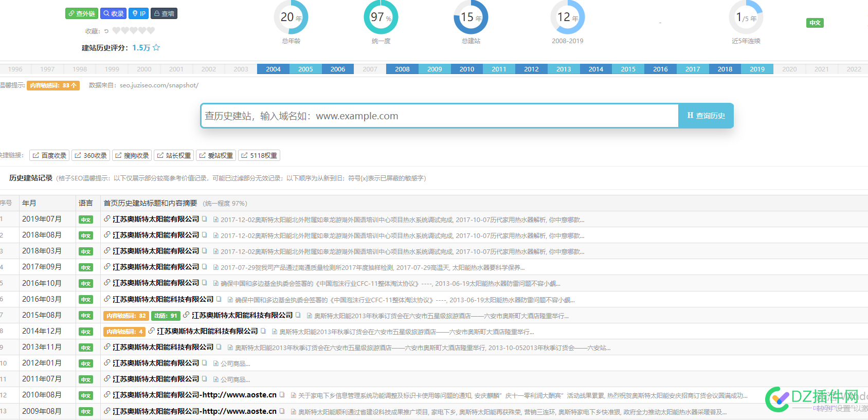The height and width of the screenshot is (420, 868).
Task: Click the 内容敏感词: 32 badge in the 2015年08月 row
Action: [126, 316]
